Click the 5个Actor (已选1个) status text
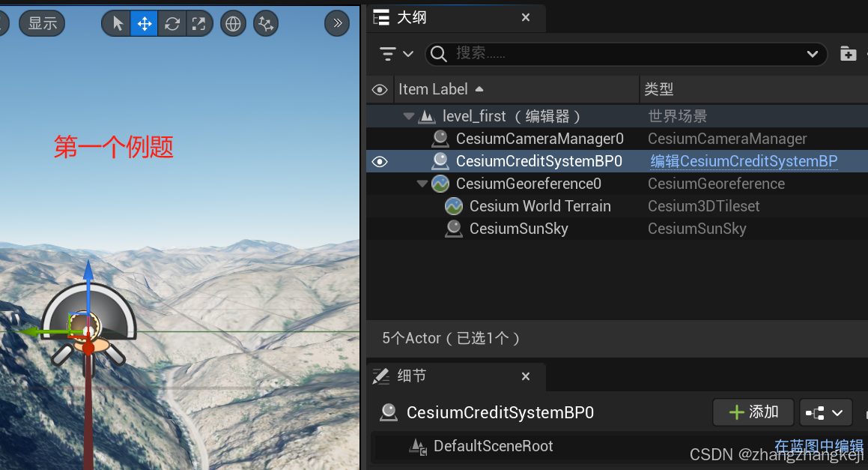Screen dimensions: 868x470 click(451, 338)
